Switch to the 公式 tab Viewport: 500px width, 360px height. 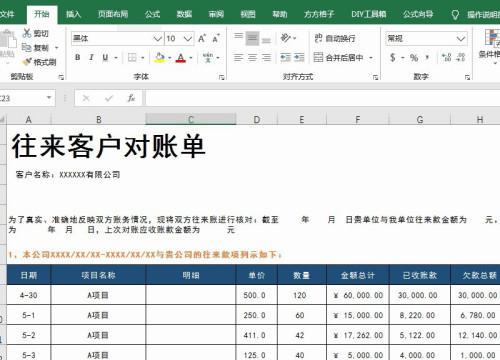152,14
